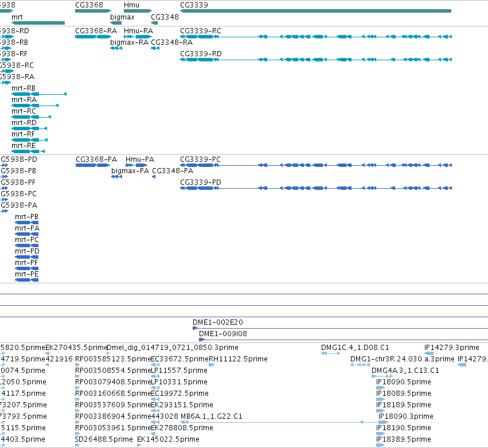Select protein mrt-PD
The height and width of the screenshot is (448, 488).
pos(27,257)
